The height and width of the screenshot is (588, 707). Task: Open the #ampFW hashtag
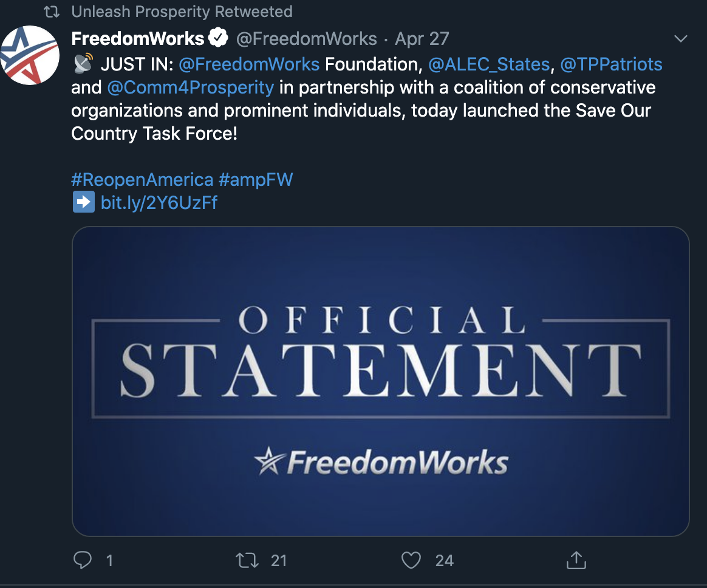pos(256,179)
